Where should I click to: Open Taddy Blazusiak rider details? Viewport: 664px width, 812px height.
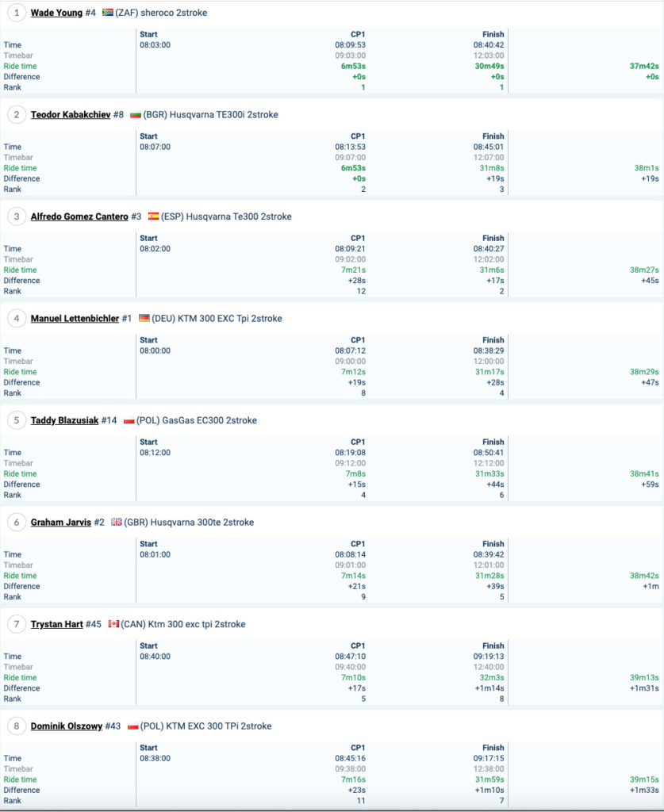tap(64, 420)
